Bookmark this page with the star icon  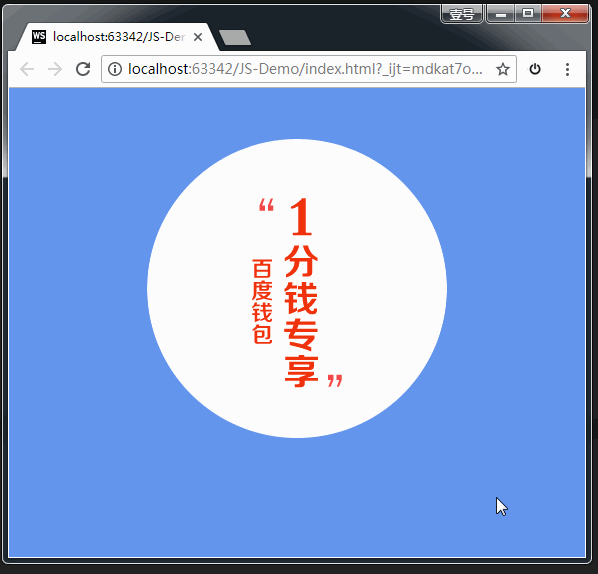pyautogui.click(x=503, y=69)
